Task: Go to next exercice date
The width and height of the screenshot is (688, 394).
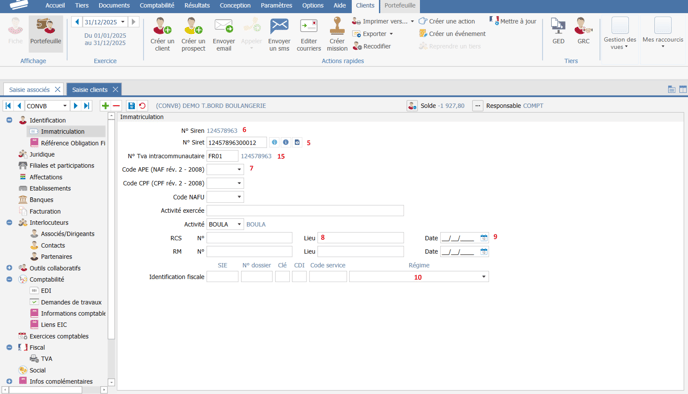Action: 133,21
